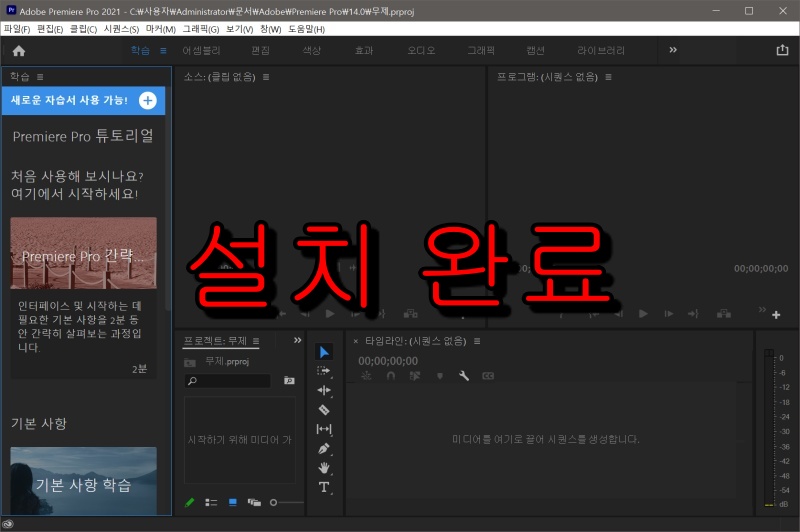
Task: Switch project panel to Icon view
Action: (233, 502)
